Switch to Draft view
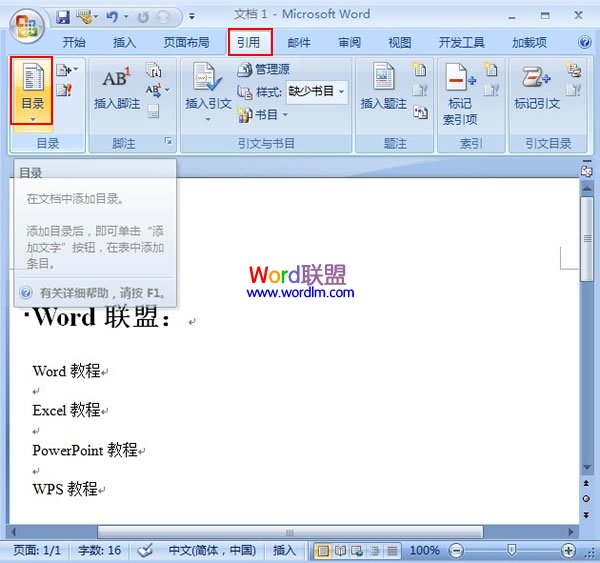The image size is (600, 563). coord(392,551)
